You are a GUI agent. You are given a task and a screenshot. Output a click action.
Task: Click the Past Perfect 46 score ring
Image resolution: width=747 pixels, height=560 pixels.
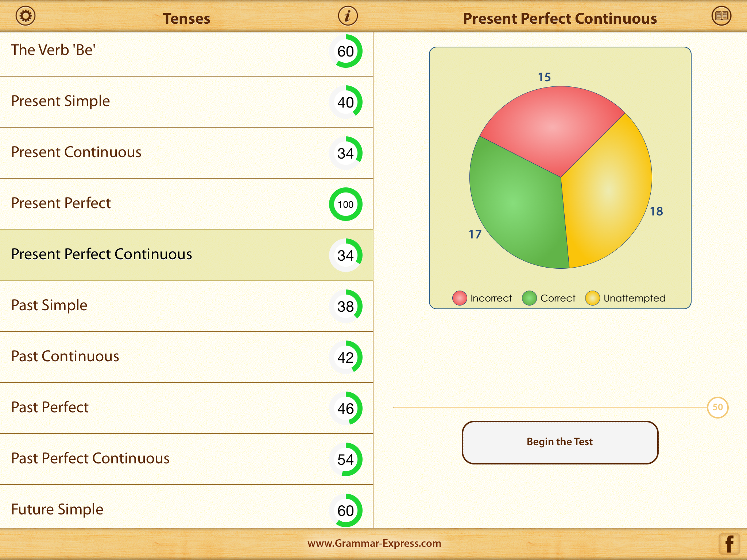(x=345, y=408)
